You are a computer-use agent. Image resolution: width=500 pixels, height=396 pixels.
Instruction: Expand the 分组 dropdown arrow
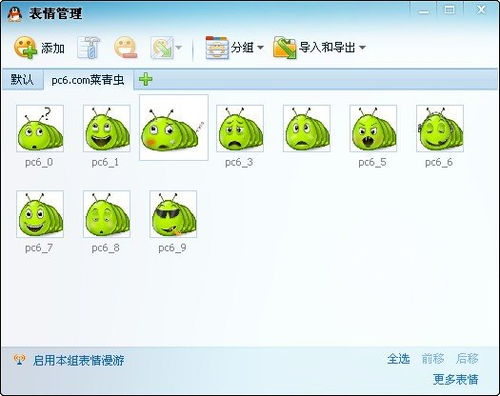point(260,48)
